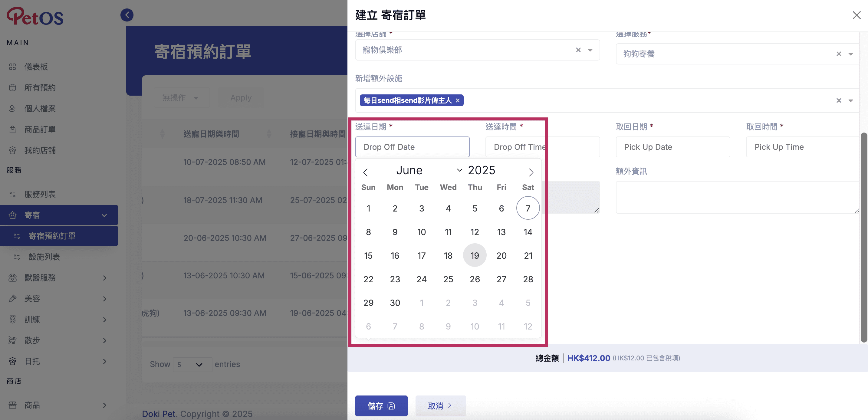The width and height of the screenshot is (868, 420).
Task: Click the 額外資訊 text area
Action: pos(737,197)
